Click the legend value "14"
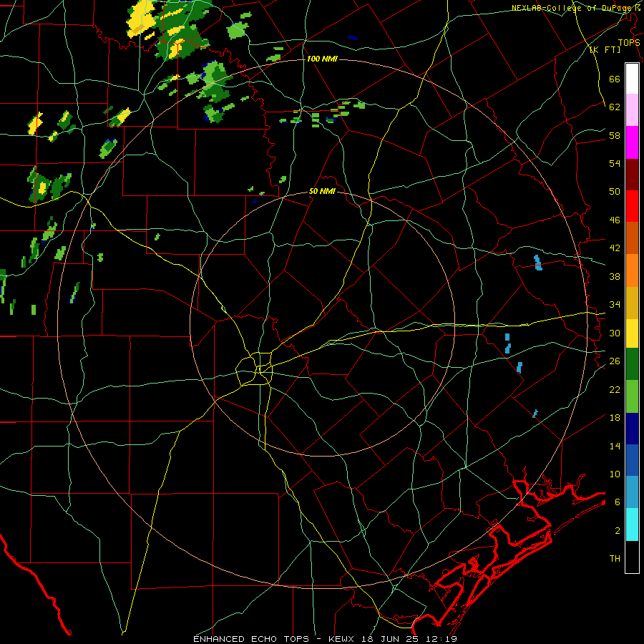The width and height of the screenshot is (644, 644). pyautogui.click(x=615, y=446)
